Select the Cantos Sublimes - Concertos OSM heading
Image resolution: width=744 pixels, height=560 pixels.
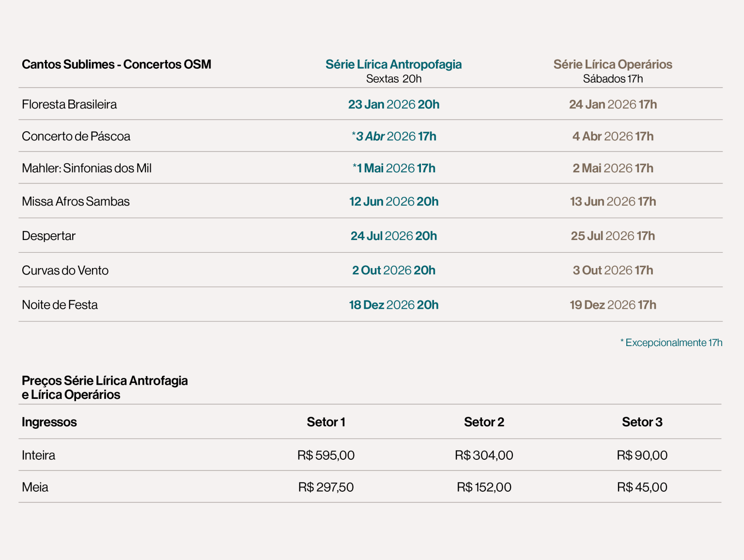pos(116,64)
